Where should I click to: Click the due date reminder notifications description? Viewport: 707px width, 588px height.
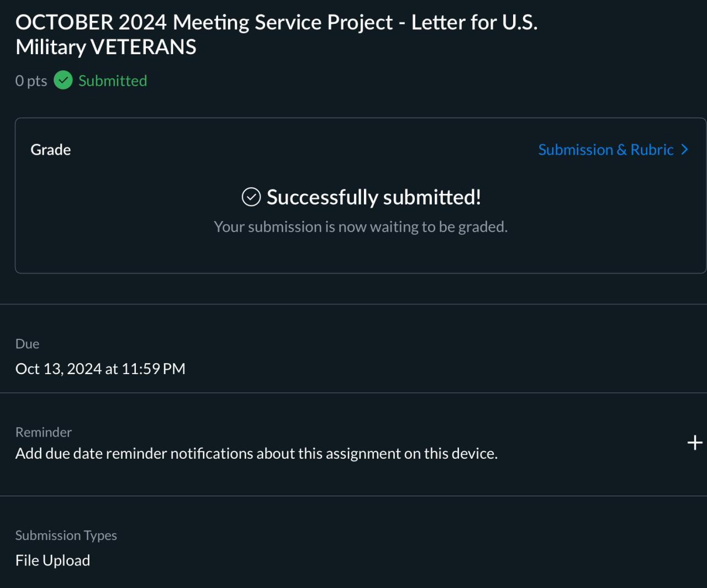pos(256,454)
